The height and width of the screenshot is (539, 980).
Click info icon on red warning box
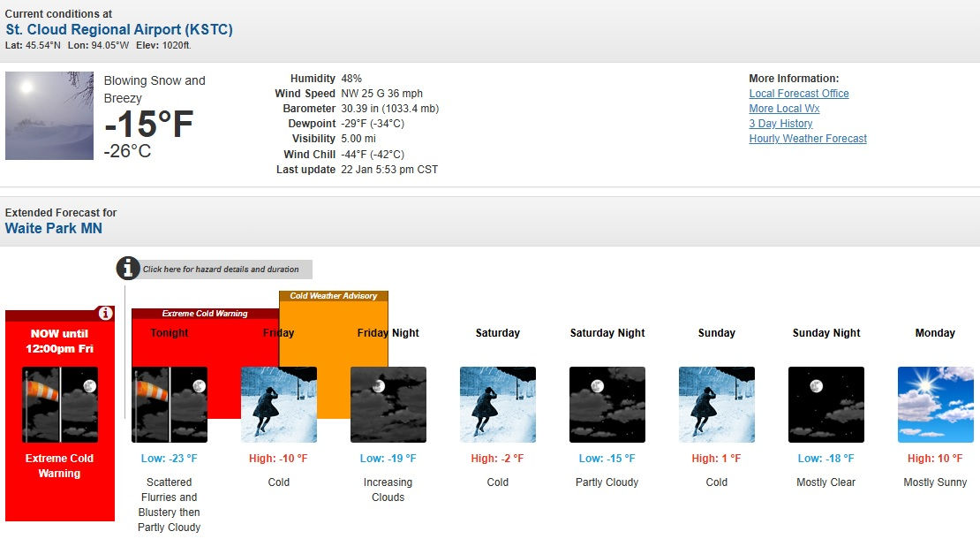pyautogui.click(x=105, y=314)
